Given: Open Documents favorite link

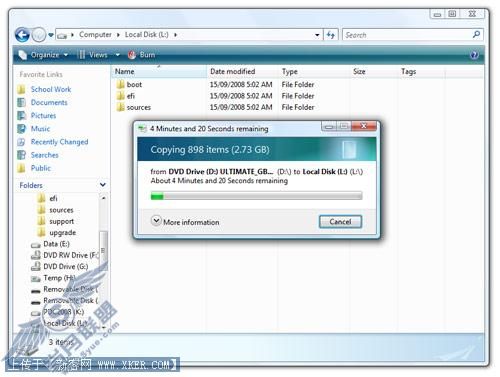Looking at the screenshot, I should tap(49, 102).
